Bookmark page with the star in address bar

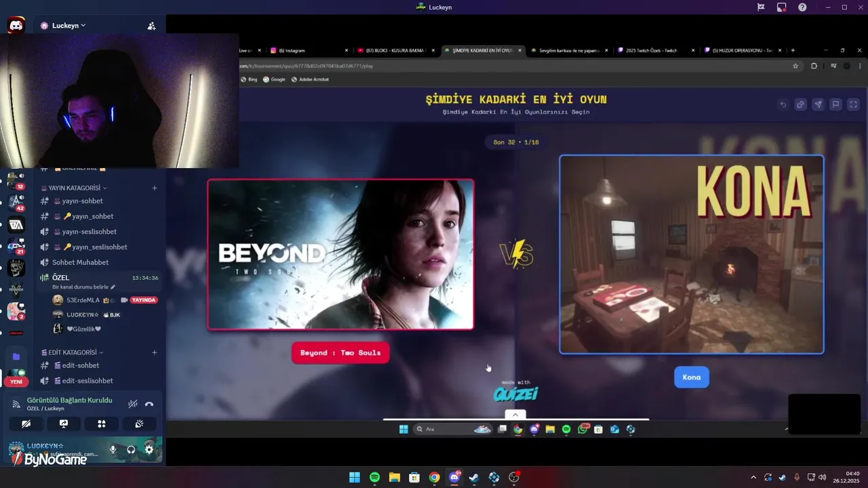[795, 66]
